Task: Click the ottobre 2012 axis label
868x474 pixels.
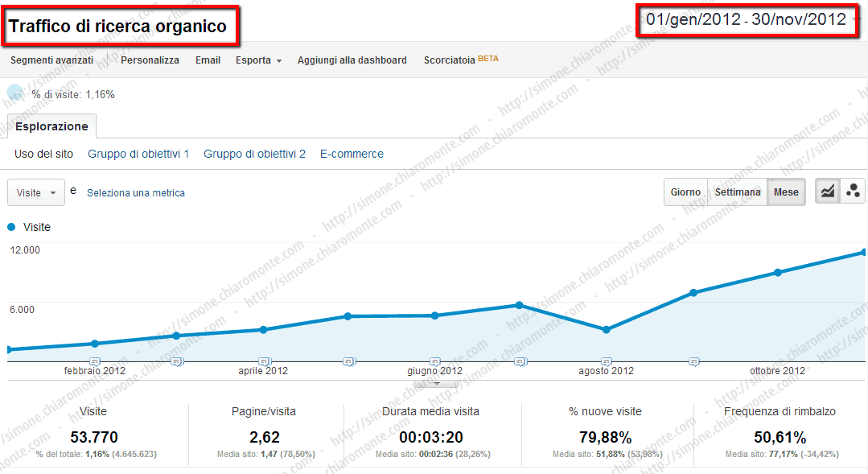Action: 777,371
